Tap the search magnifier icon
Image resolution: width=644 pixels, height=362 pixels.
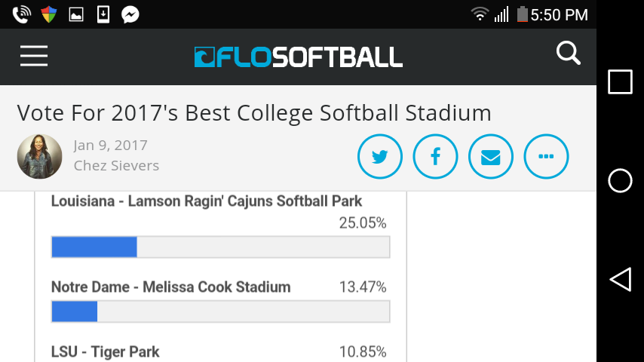[568, 54]
